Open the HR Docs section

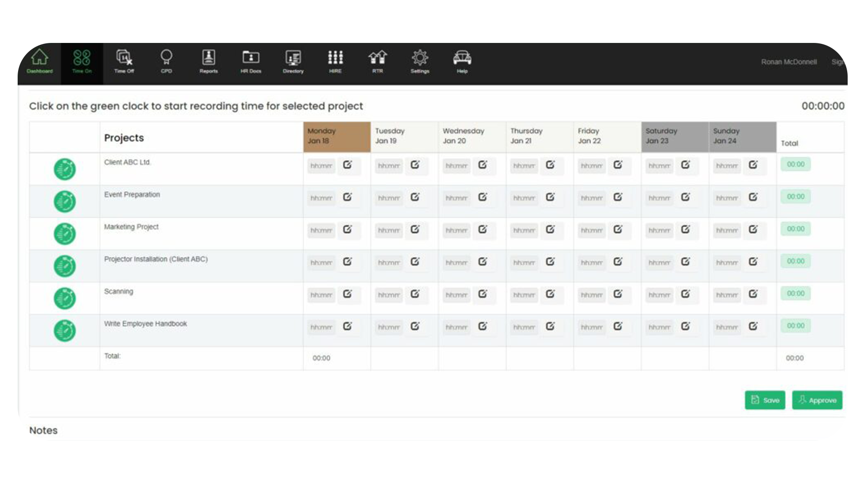pos(250,62)
